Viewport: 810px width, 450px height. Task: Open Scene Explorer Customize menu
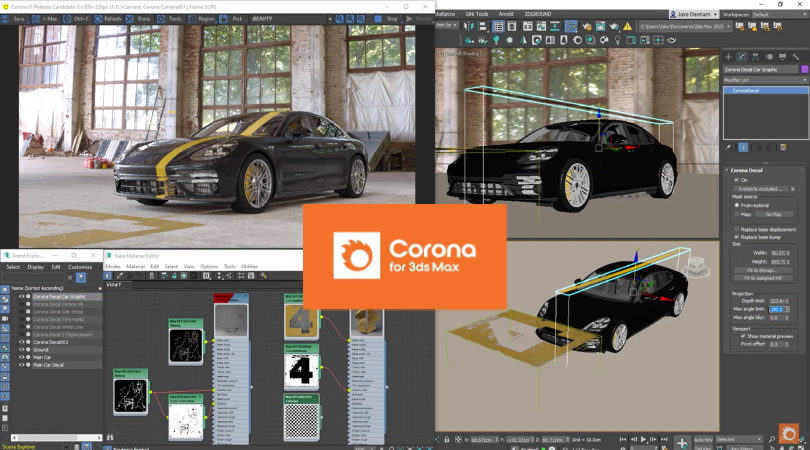80,267
